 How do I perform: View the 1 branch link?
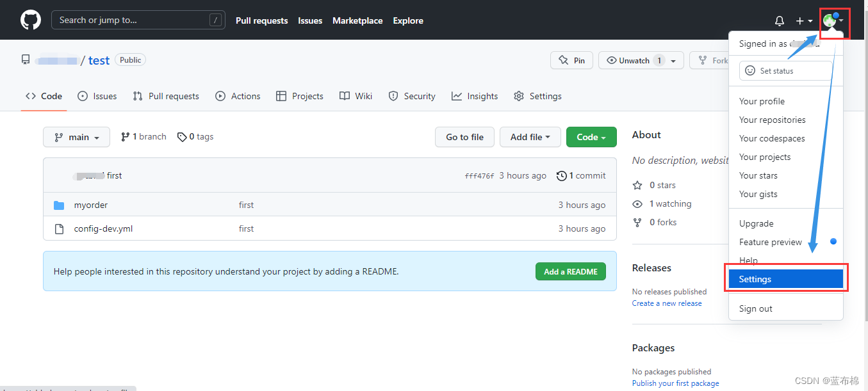(143, 137)
